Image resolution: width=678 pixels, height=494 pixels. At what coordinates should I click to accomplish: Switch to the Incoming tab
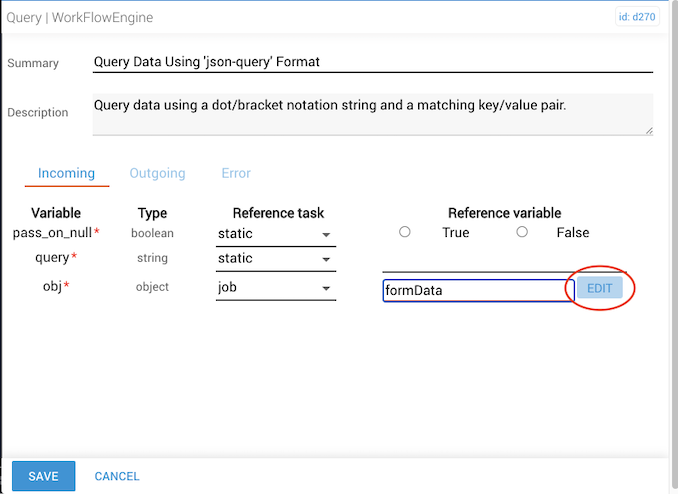coord(66,173)
